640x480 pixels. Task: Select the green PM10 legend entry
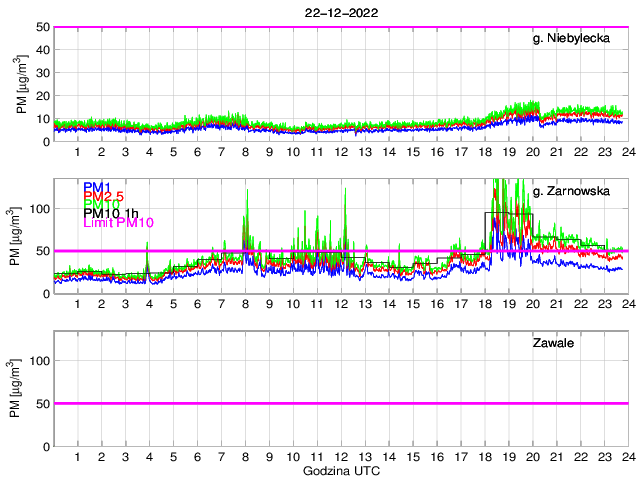point(101,205)
